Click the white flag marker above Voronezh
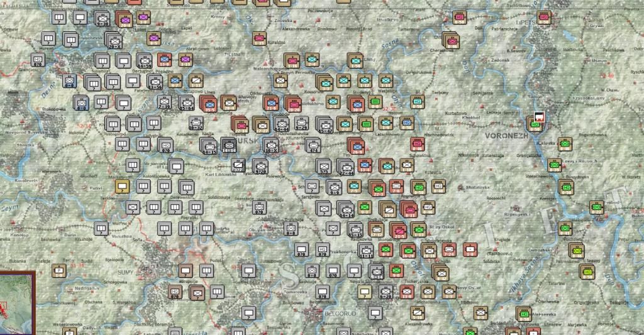Screen dimensions: 644x335 [539, 117]
